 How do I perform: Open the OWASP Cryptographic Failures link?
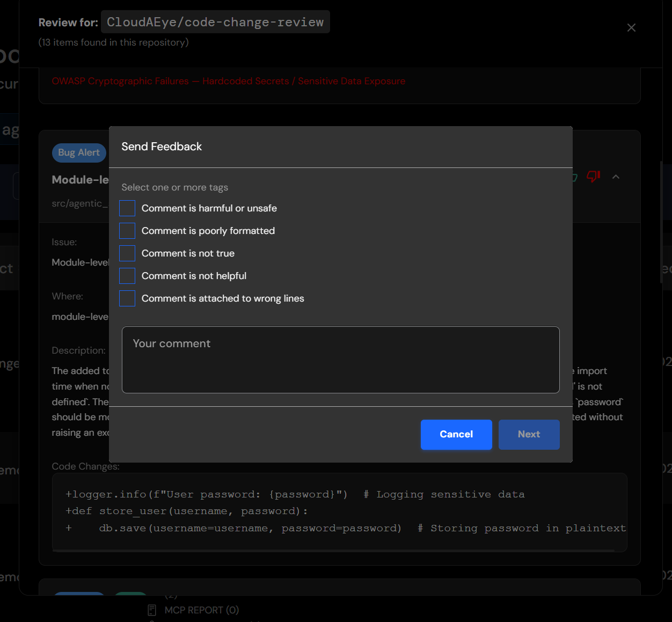pos(228,81)
